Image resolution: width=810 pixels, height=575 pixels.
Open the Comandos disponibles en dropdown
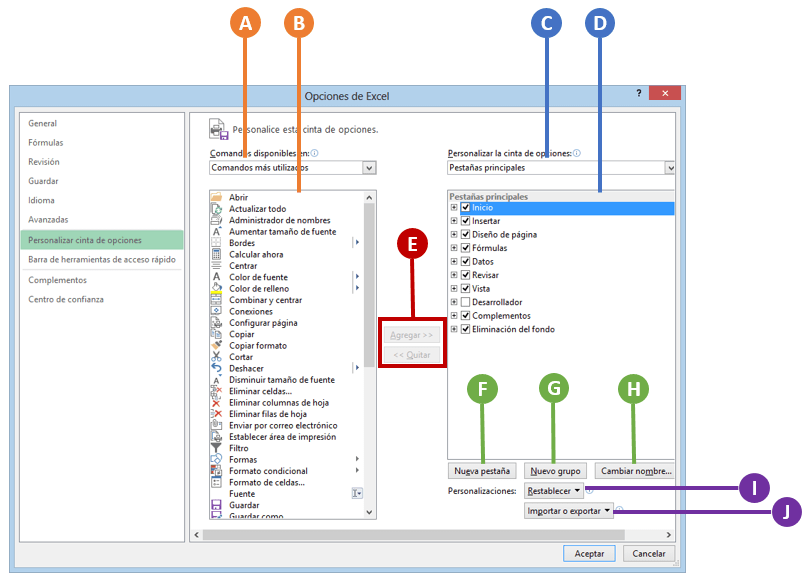point(369,167)
